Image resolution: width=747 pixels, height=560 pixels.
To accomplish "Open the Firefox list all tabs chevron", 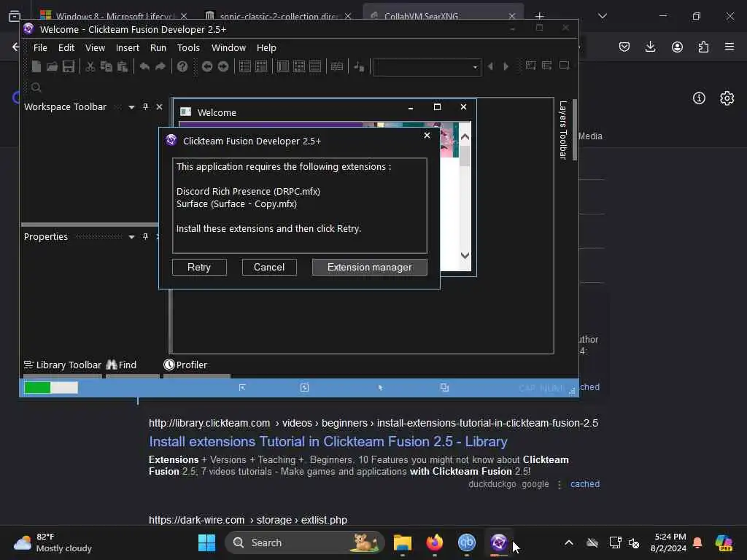I will tap(603, 16).
